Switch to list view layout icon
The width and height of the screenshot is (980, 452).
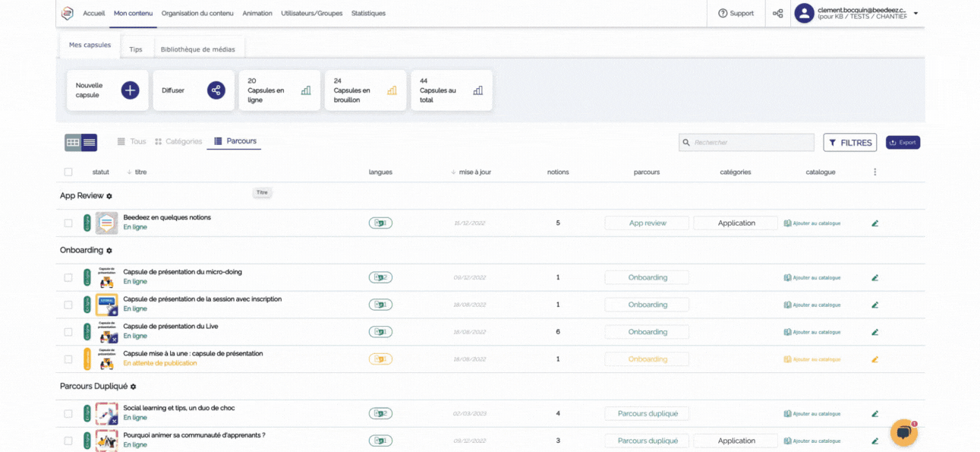click(x=90, y=142)
